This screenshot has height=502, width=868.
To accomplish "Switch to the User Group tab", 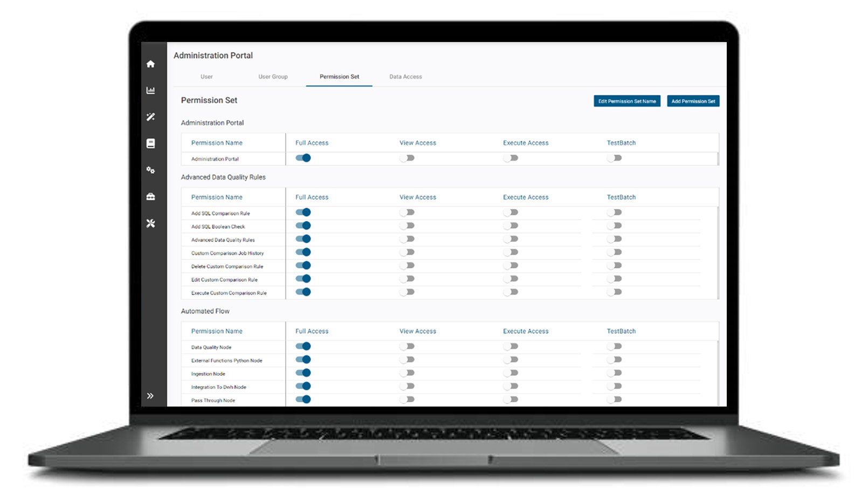I will pyautogui.click(x=273, y=77).
